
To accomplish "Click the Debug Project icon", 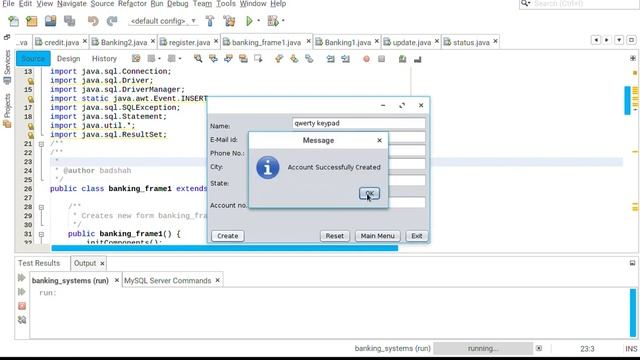I will [x=273, y=21].
